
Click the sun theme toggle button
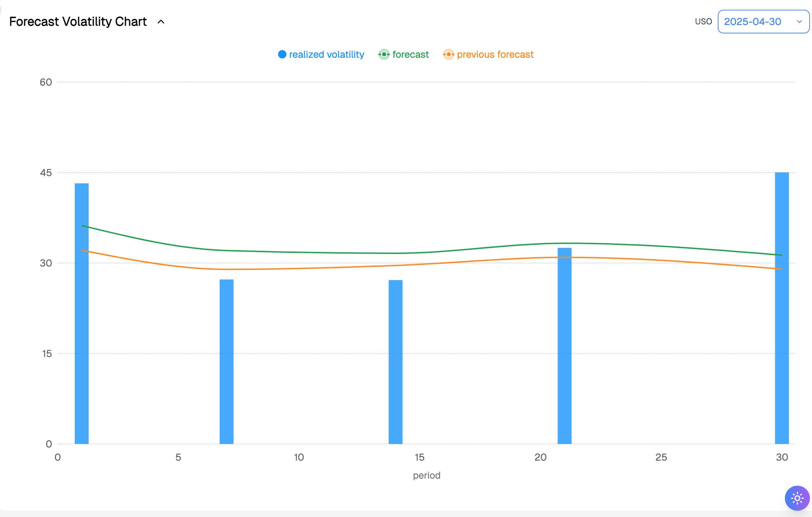point(797,498)
